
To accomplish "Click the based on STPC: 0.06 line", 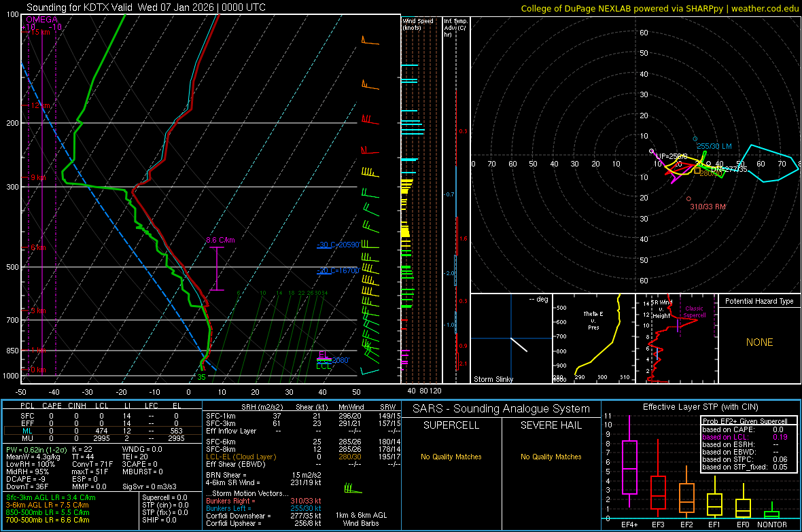I will coord(745,459).
